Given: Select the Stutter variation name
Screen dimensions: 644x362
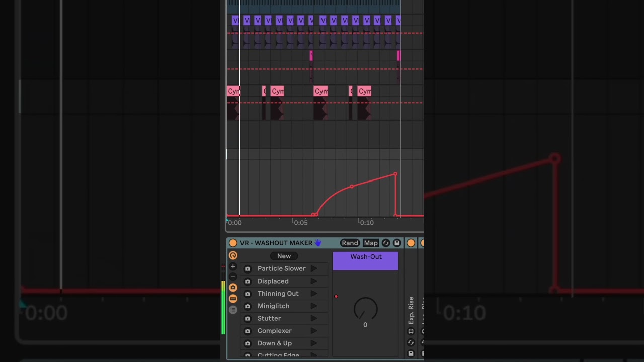Looking at the screenshot, I should [269, 318].
